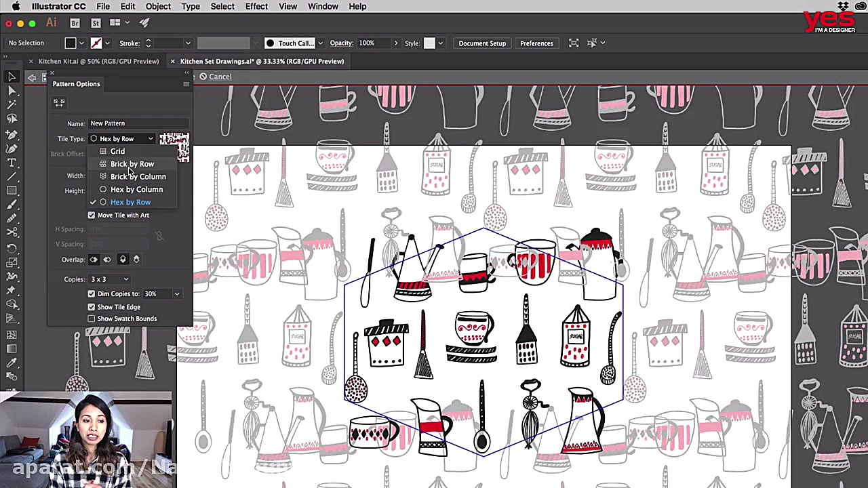The height and width of the screenshot is (488, 868).
Task: Select the Scissors tool
Action: [x=12, y=233]
